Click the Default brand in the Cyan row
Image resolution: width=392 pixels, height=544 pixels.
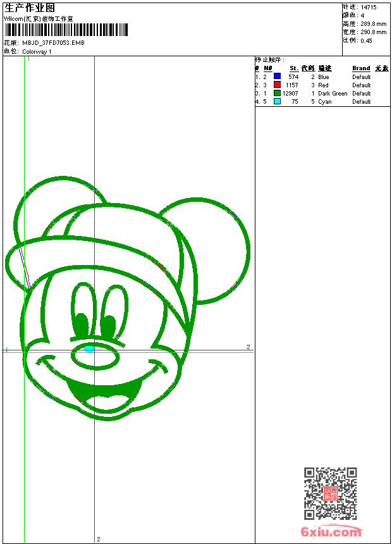(361, 102)
